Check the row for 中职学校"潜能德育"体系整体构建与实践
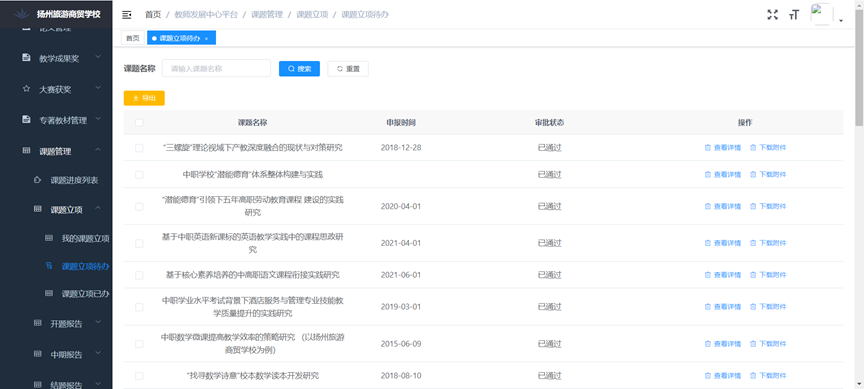This screenshot has width=864, height=389. pos(139,175)
